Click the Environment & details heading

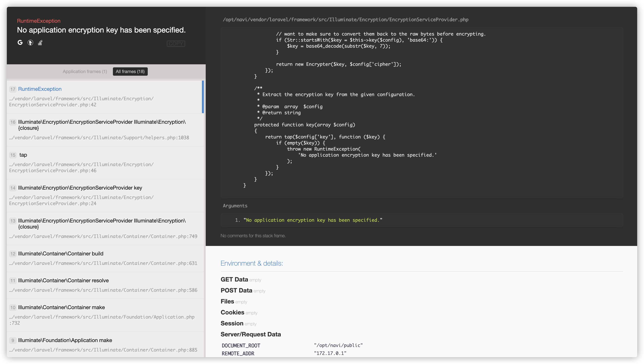[x=252, y=264]
